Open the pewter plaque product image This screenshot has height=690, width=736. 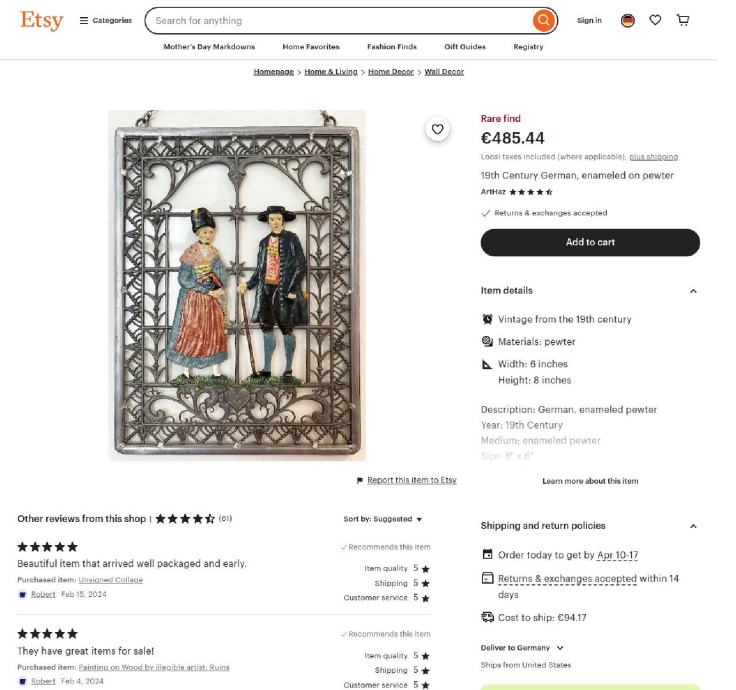237,285
